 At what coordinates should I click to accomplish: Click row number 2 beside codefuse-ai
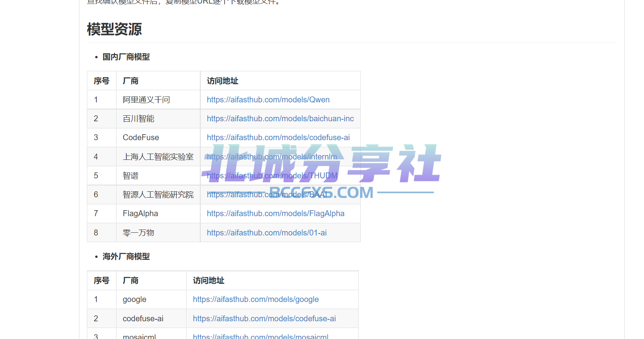pos(96,319)
